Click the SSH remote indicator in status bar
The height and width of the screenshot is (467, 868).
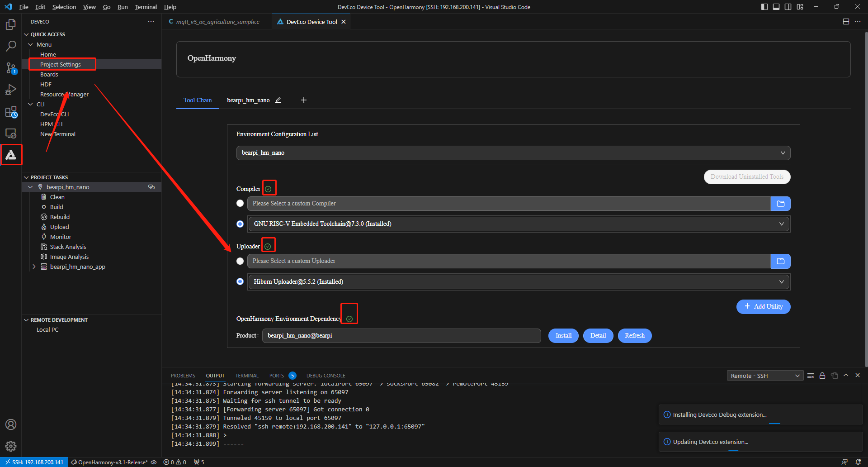coord(34,462)
